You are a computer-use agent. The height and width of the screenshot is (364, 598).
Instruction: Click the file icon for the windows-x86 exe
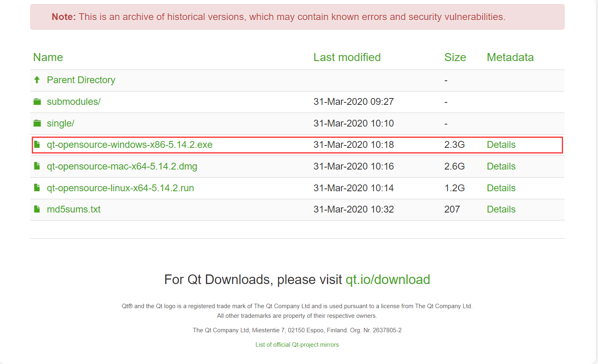37,144
